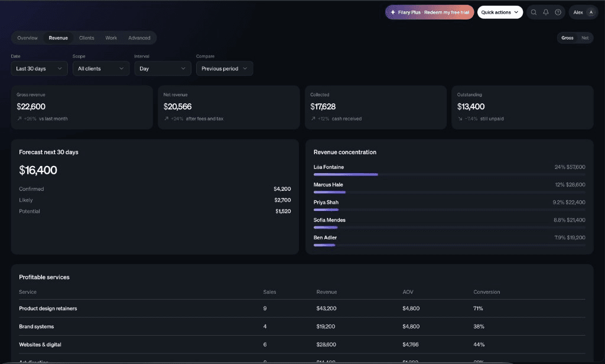Open the Advanced tab

point(139,38)
